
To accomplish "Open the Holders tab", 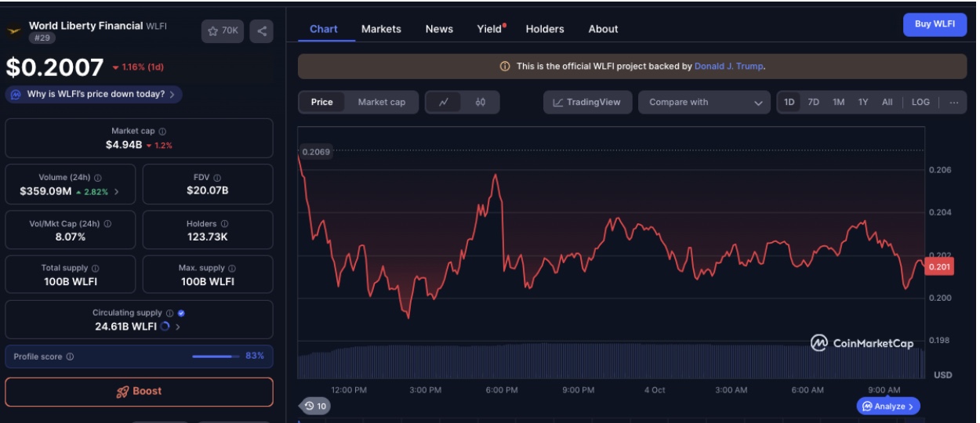I will pyautogui.click(x=544, y=29).
